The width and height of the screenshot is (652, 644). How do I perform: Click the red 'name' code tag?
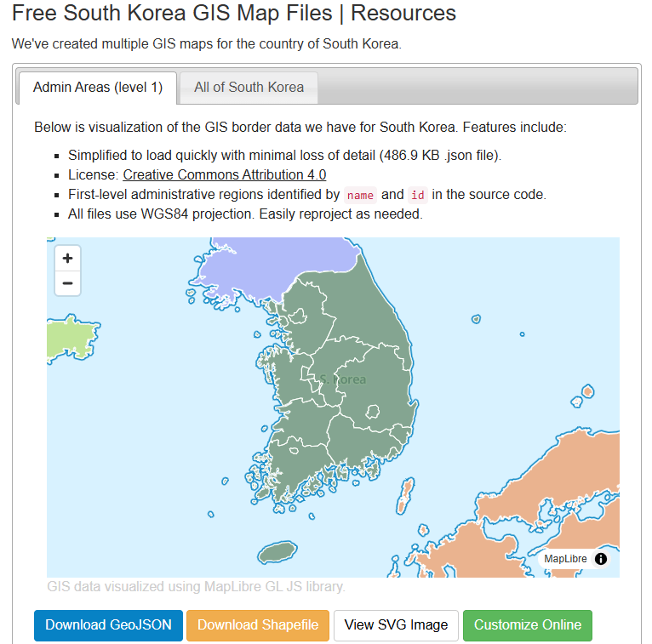(x=360, y=195)
